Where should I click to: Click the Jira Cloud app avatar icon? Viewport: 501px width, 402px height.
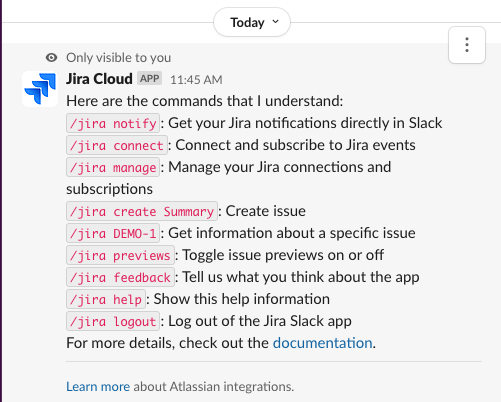point(40,89)
